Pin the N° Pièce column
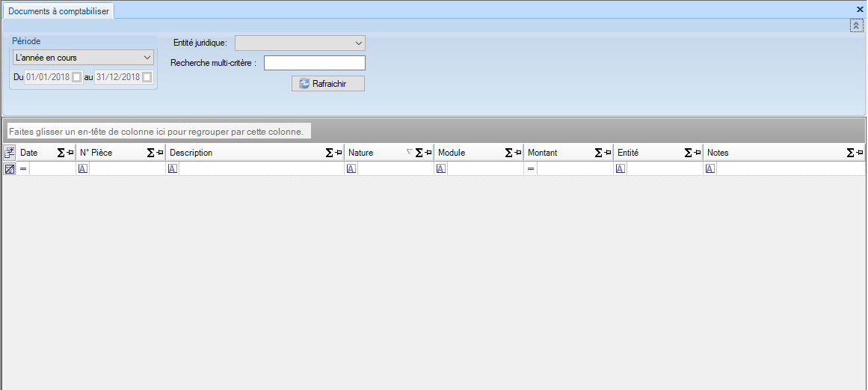Screen dimensions: 868x390 pos(159,153)
